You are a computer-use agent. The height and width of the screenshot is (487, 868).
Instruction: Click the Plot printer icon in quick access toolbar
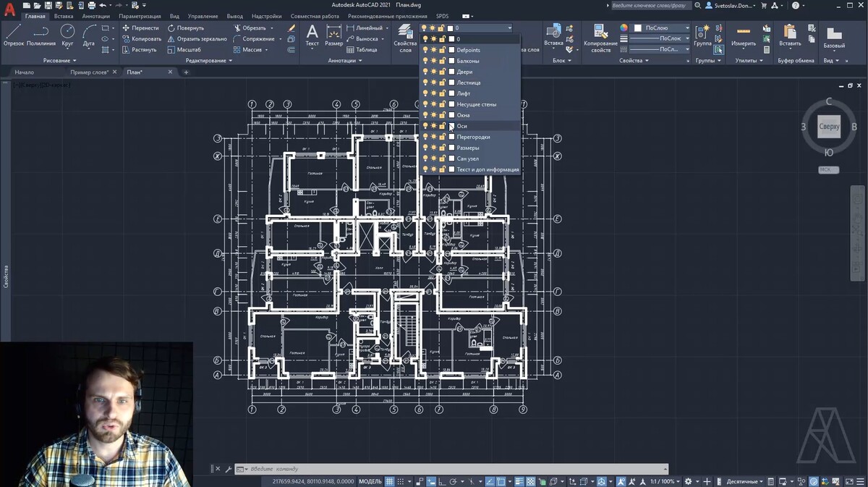point(92,5)
